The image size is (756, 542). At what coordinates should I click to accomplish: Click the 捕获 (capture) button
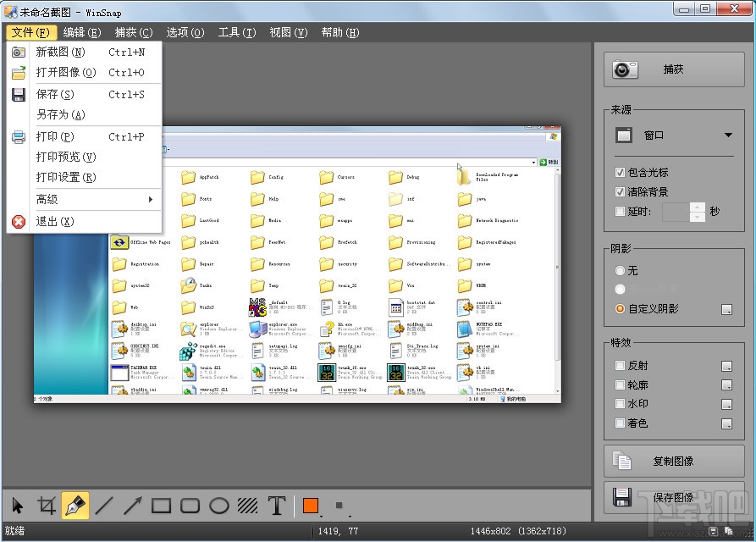674,69
